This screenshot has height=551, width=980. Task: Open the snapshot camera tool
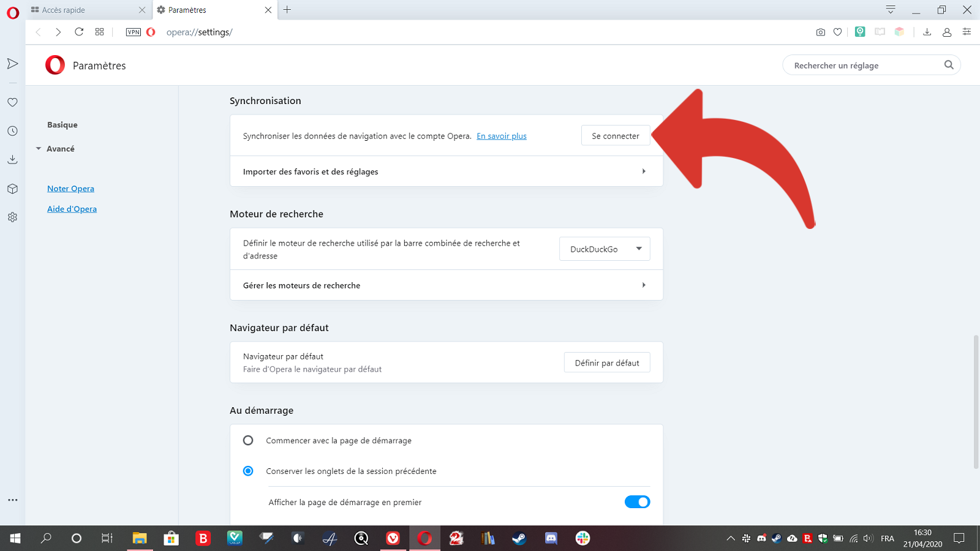[820, 32]
